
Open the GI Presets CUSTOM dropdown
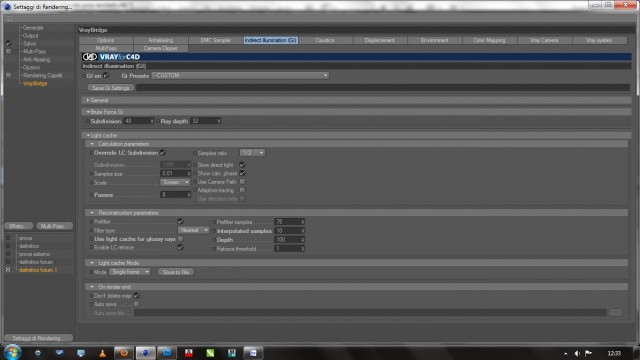click(x=240, y=76)
